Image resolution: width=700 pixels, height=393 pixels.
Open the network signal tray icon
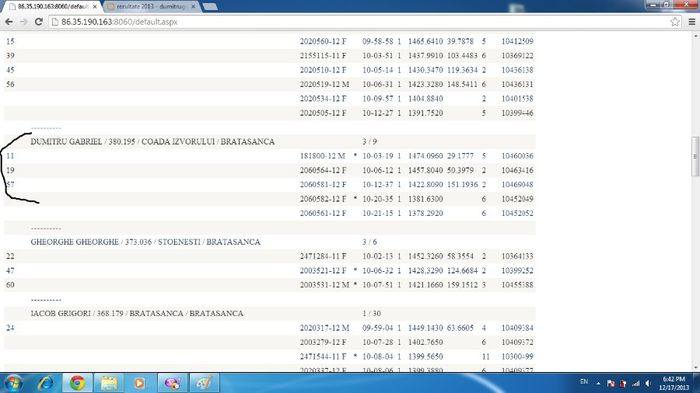[x=636, y=383]
